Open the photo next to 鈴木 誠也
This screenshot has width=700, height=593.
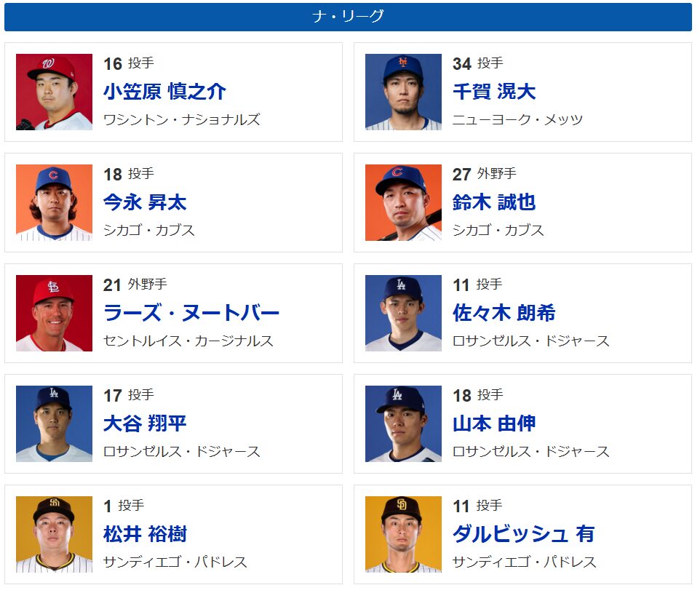(403, 202)
